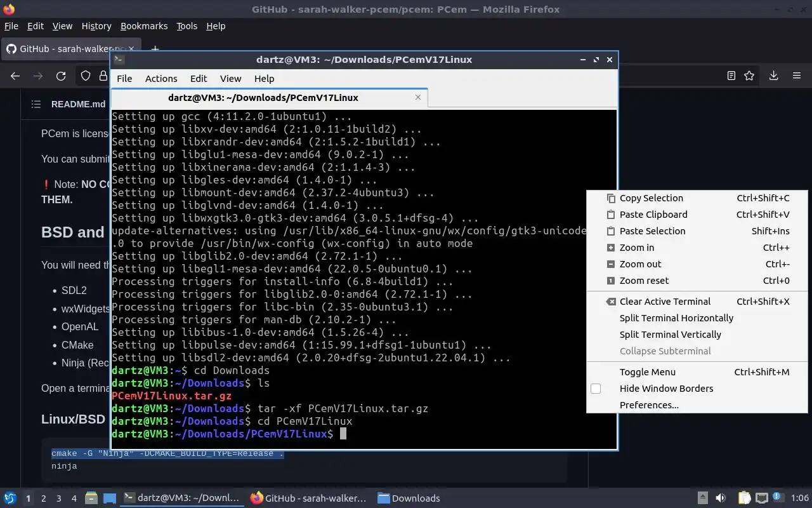
Task: Click the tracking protection shield icon
Action: [x=86, y=76]
